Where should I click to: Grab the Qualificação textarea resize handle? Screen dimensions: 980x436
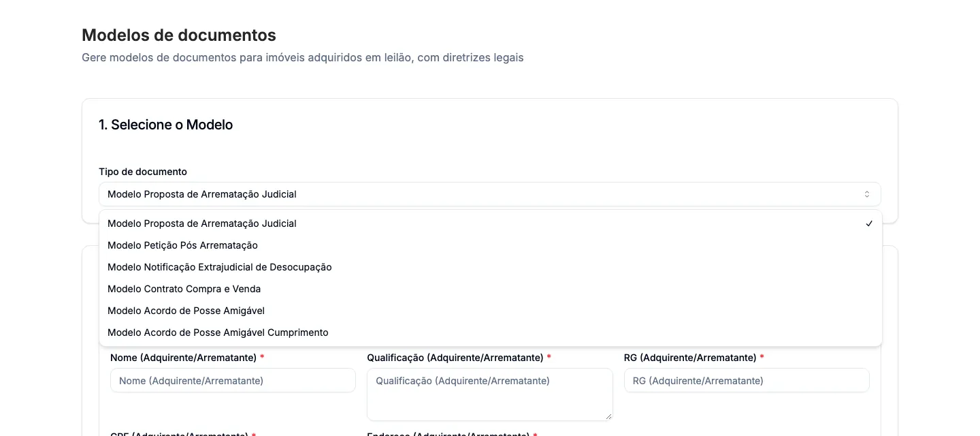608,416
